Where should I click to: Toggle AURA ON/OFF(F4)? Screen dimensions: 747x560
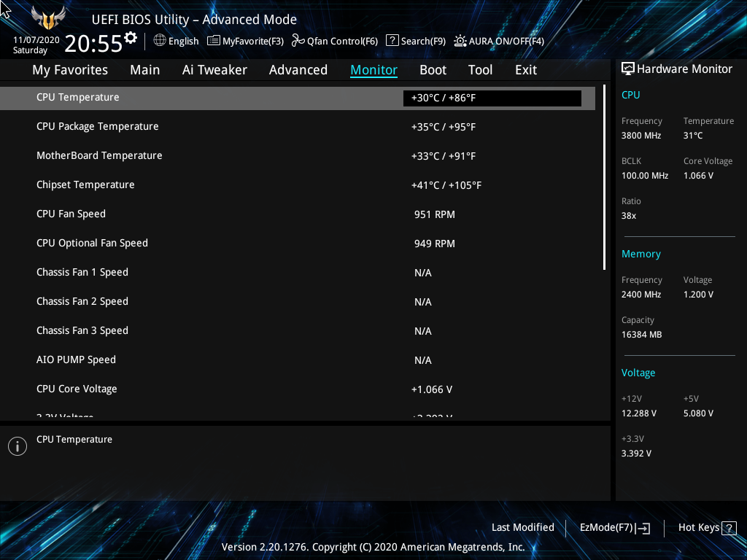(499, 41)
